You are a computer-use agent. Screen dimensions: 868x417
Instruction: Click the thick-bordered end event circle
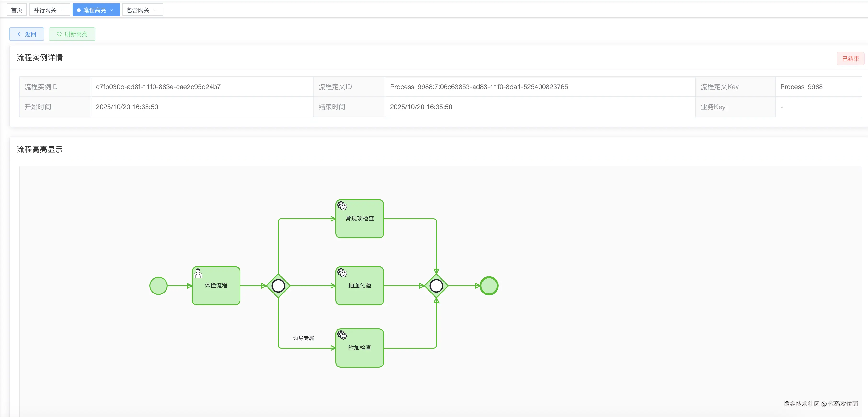489,286
